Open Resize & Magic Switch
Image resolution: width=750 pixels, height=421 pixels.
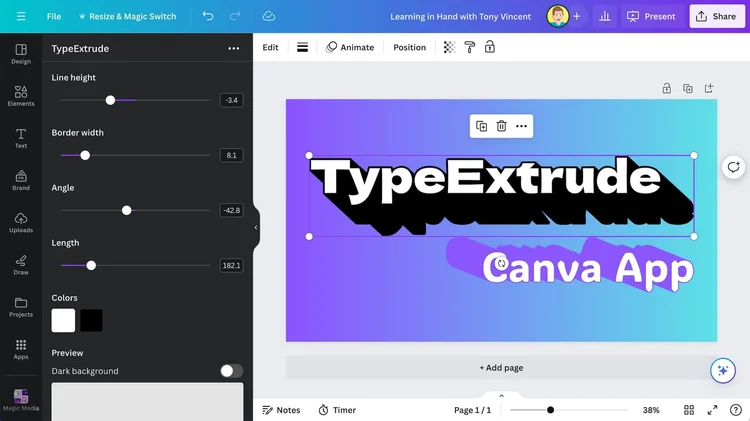coord(127,16)
